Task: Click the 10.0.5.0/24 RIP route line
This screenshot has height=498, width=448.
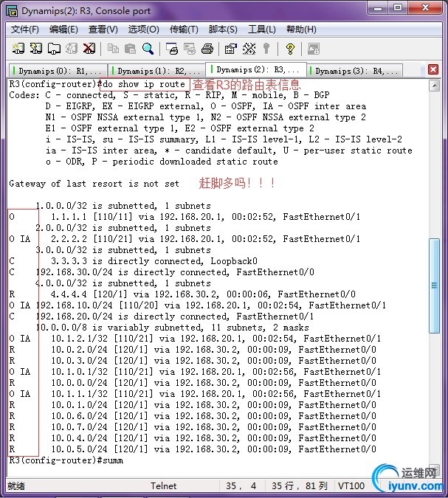Action: (192, 449)
